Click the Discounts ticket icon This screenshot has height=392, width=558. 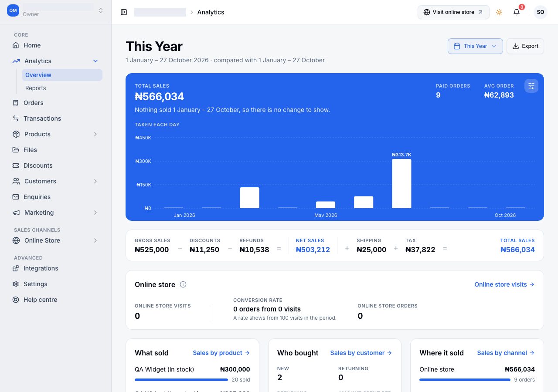[x=16, y=166]
